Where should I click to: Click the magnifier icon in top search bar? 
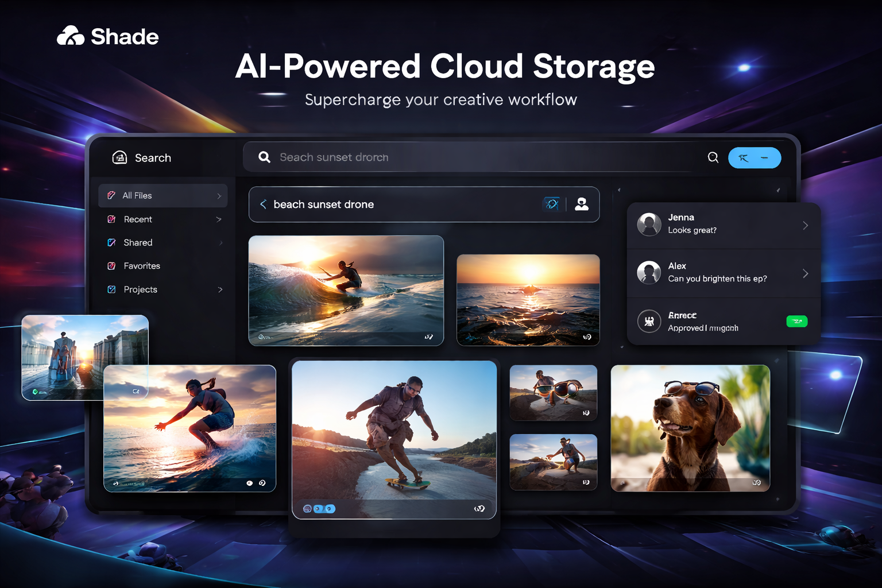pyautogui.click(x=264, y=157)
